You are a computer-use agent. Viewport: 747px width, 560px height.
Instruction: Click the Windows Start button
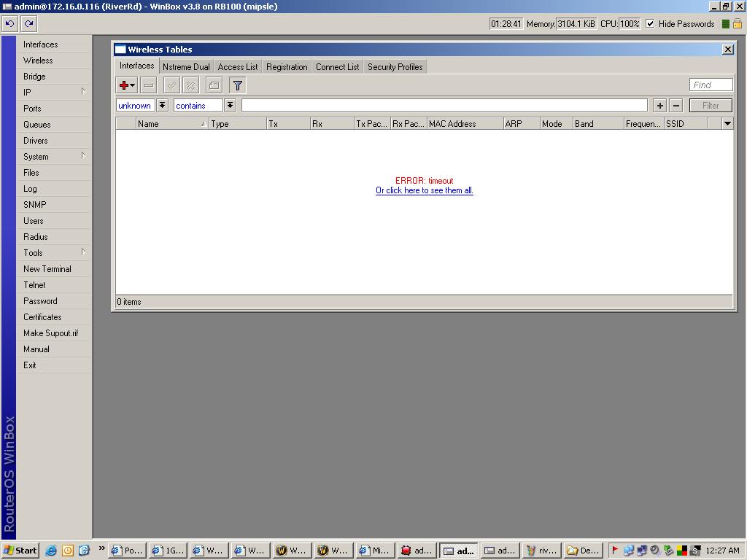pyautogui.click(x=20, y=551)
